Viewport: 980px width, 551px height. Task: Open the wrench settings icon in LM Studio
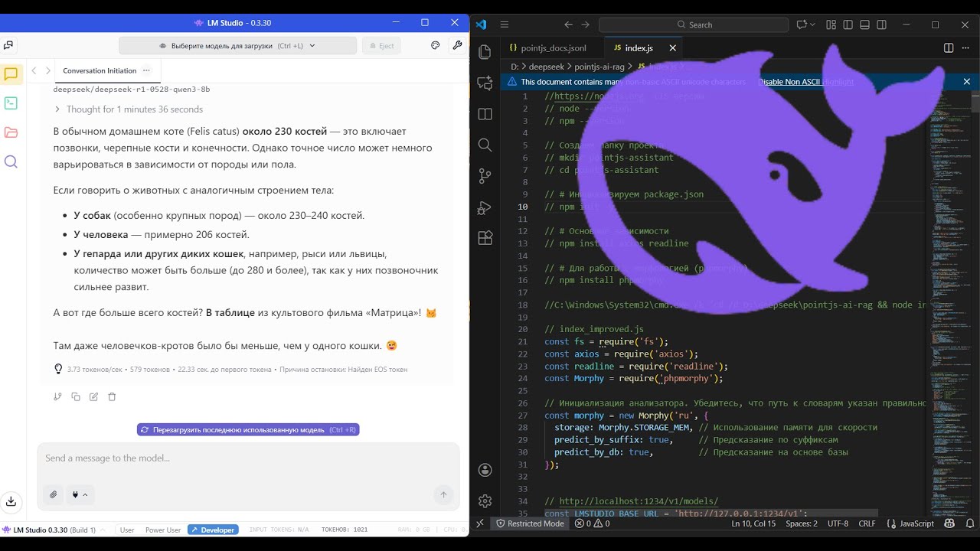point(457,45)
